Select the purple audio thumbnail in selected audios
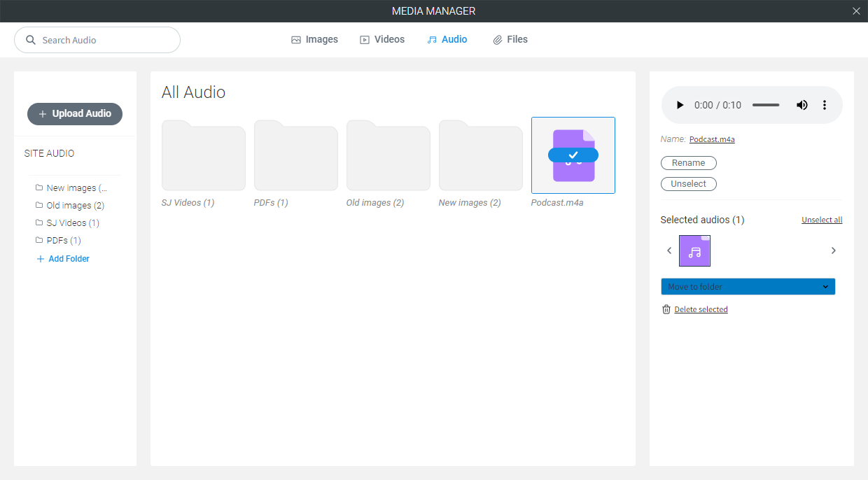868x480 pixels. click(694, 251)
